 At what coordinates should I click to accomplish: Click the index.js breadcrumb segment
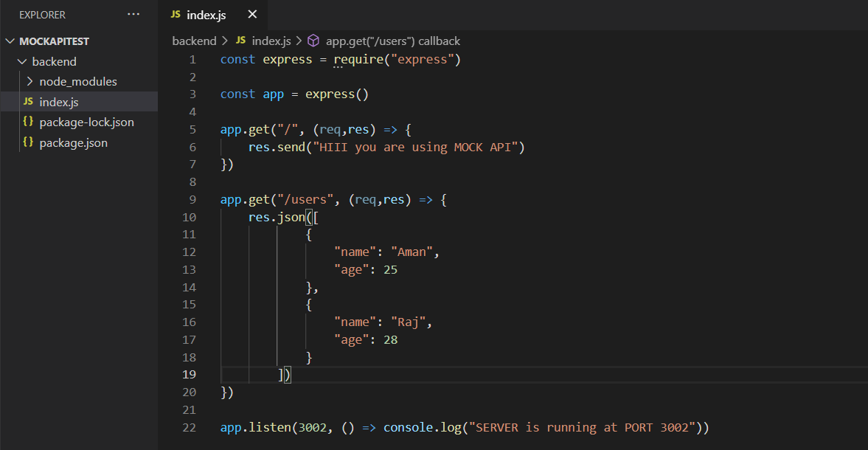(271, 41)
